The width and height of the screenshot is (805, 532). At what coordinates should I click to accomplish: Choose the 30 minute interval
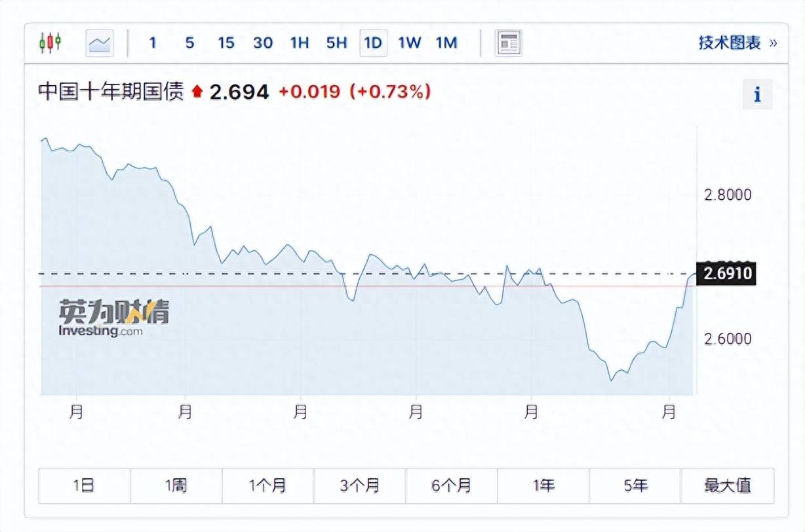(263, 43)
